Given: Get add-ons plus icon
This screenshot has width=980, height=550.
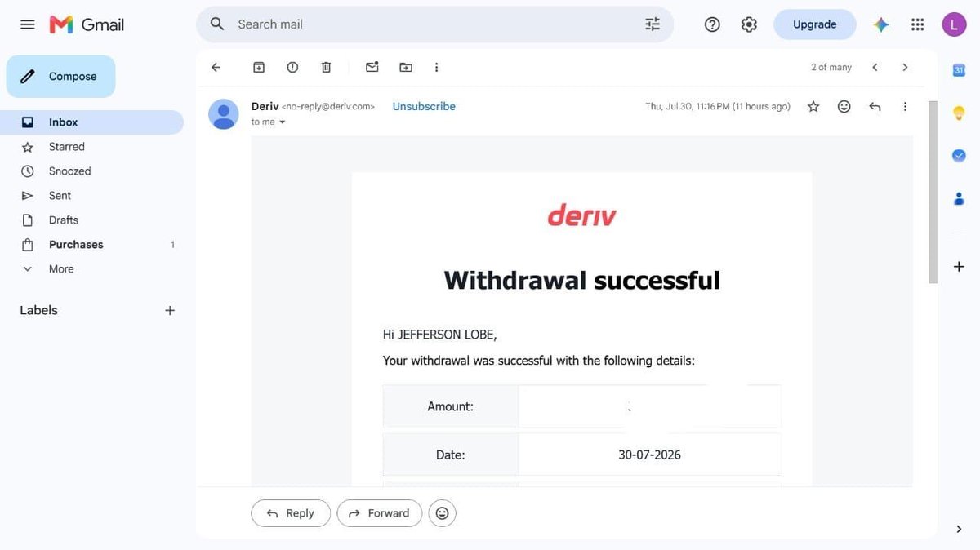Looking at the screenshot, I should click(x=959, y=267).
